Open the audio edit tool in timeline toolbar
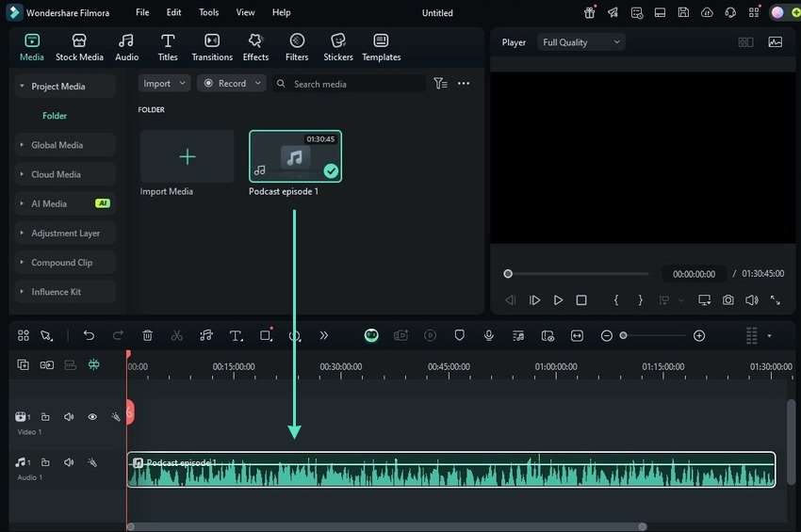 click(x=206, y=335)
